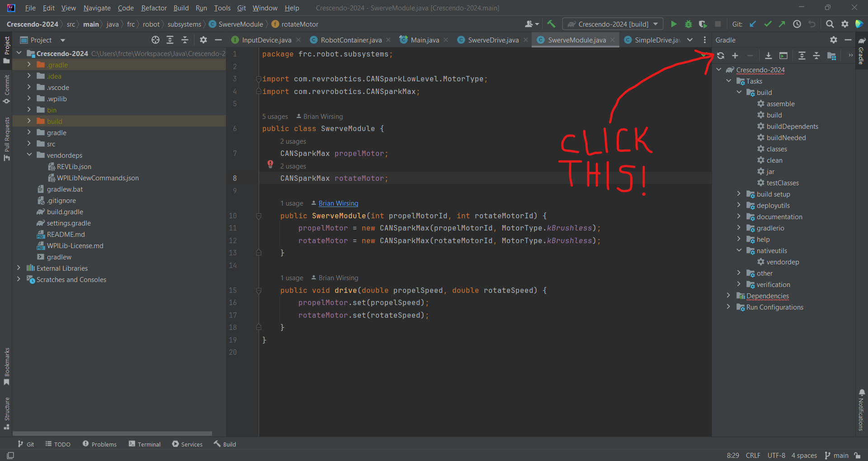Open editor tabs more options menu
This screenshot has width=868, height=461.
704,40
